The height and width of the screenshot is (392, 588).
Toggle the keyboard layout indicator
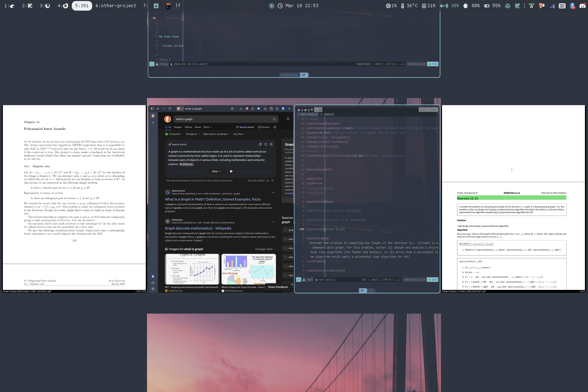click(x=562, y=6)
